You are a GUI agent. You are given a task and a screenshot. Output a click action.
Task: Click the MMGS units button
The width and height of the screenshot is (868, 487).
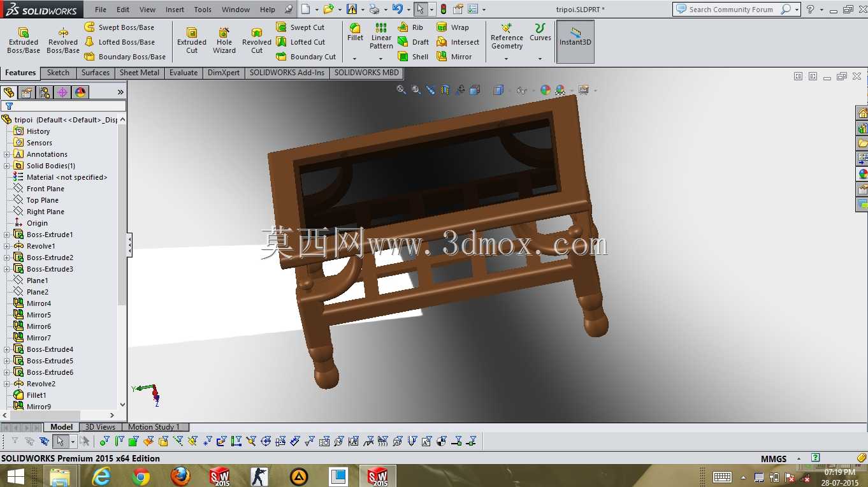(x=774, y=459)
